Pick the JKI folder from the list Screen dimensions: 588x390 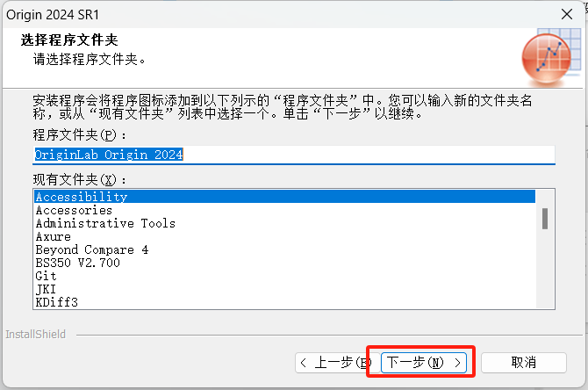tap(284, 289)
